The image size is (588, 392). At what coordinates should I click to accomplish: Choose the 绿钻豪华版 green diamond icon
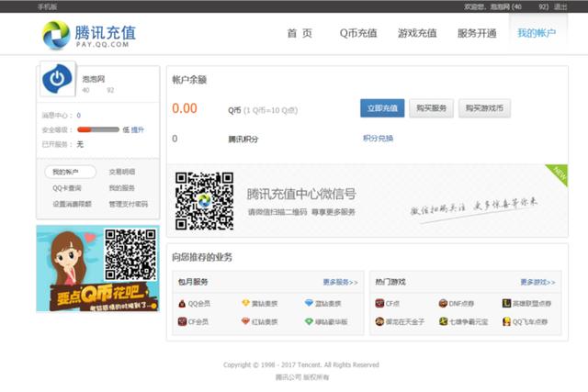coord(308,321)
